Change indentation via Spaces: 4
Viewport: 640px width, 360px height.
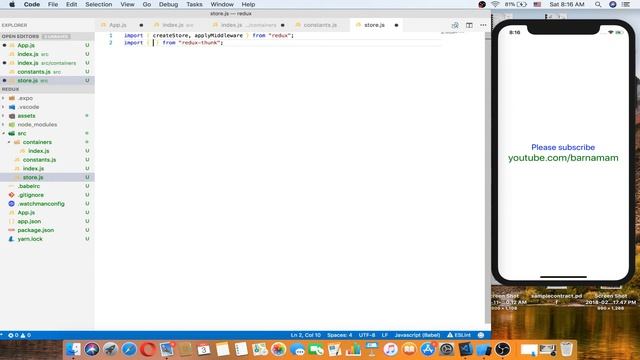[339, 335]
